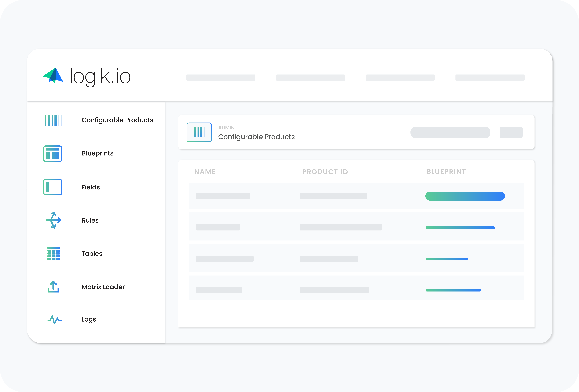Select Logs from the sidebar menu
Image resolution: width=579 pixels, height=392 pixels.
[89, 319]
